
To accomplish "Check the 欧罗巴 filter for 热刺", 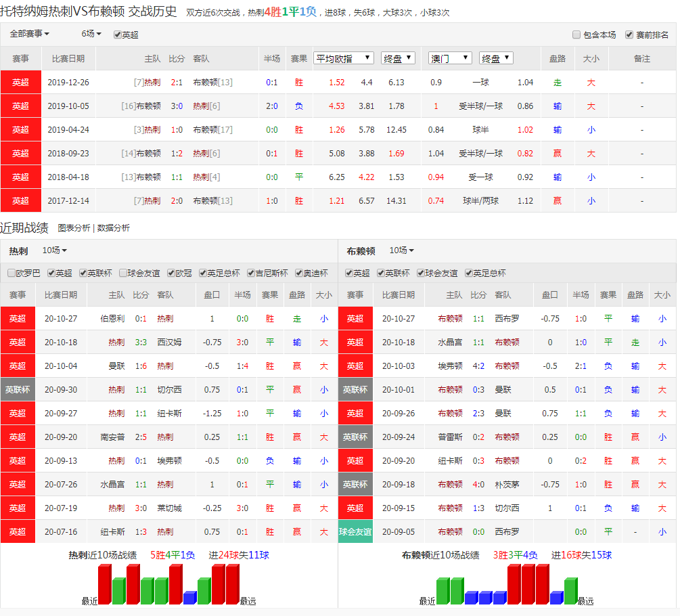I will coord(12,273).
